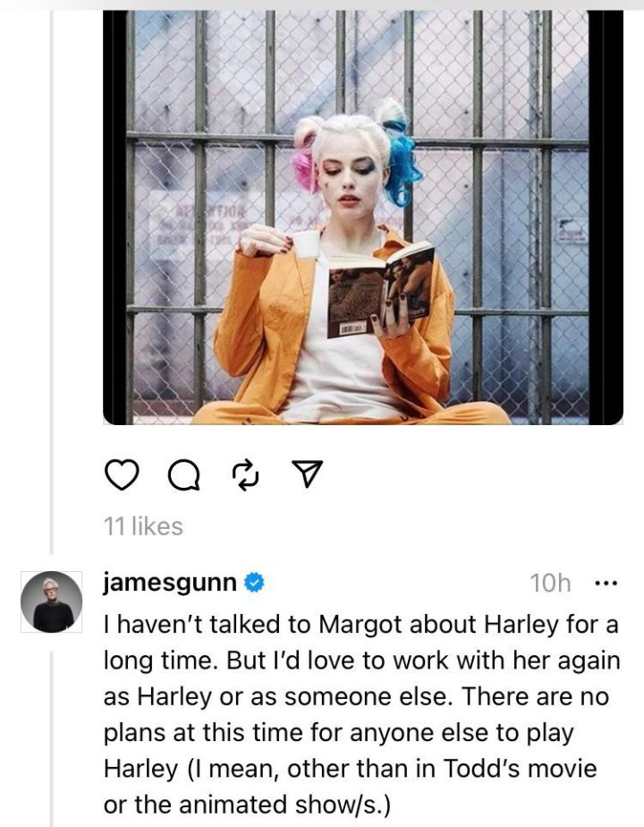Tap the line "plans at this time for anyone"

[x=338, y=733]
